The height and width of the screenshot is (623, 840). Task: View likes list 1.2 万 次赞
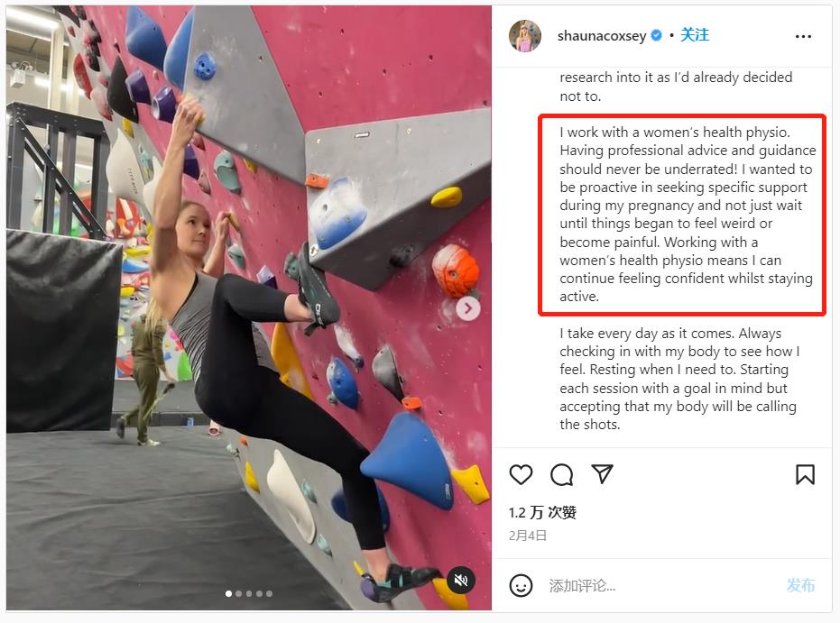click(542, 513)
